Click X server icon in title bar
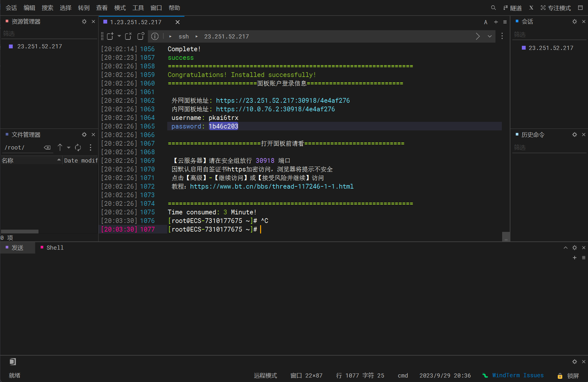 coord(531,8)
